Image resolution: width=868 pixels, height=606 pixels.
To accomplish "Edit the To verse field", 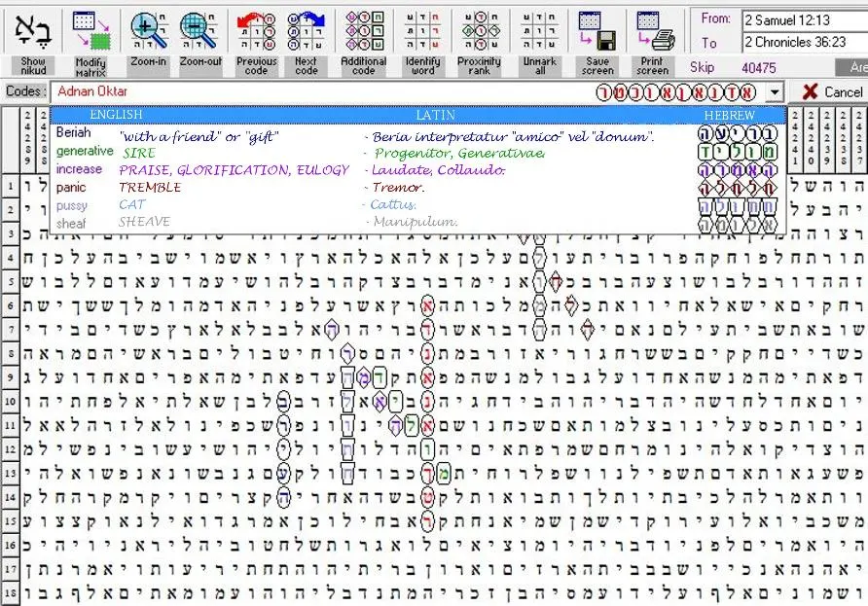I will coord(805,42).
